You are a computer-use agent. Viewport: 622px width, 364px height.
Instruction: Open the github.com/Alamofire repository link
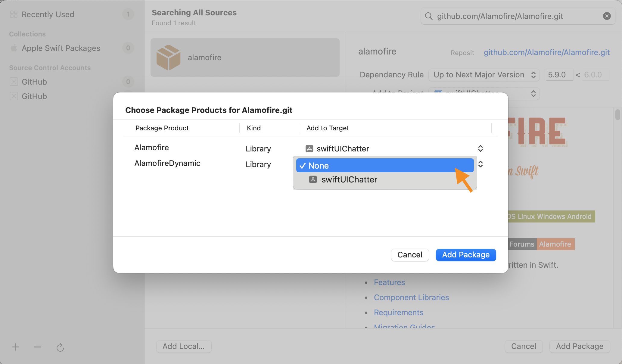(546, 52)
